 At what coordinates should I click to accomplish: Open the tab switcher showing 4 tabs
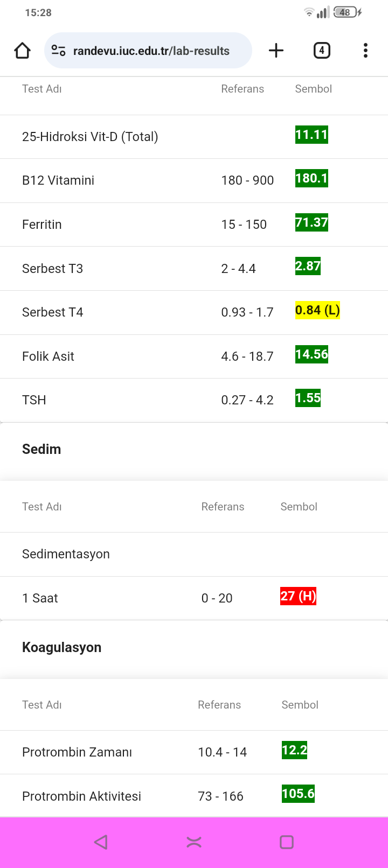322,51
